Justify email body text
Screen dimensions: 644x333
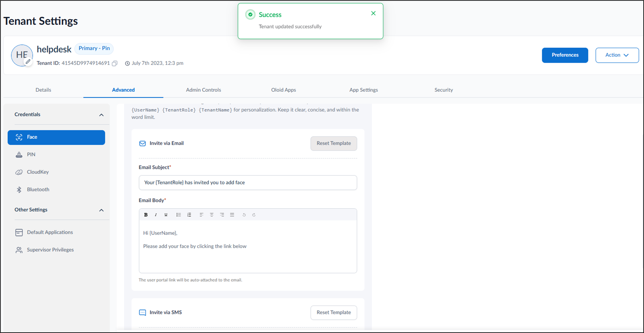(x=232, y=215)
